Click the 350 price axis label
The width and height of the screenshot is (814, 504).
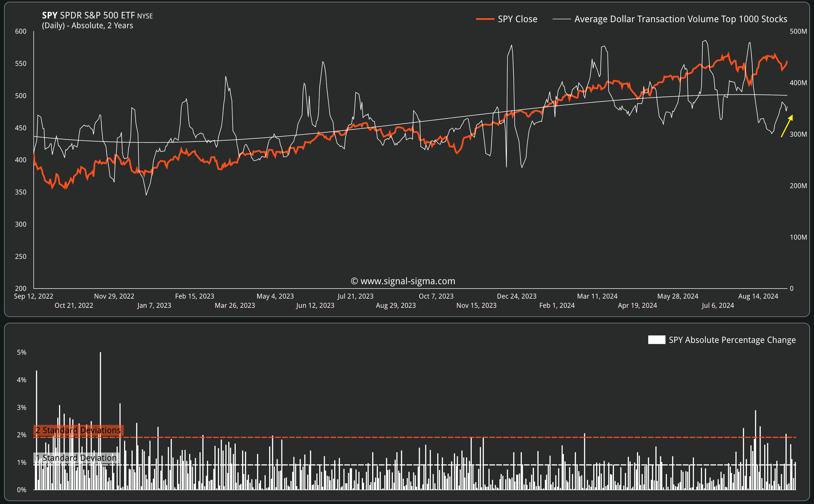pyautogui.click(x=21, y=192)
